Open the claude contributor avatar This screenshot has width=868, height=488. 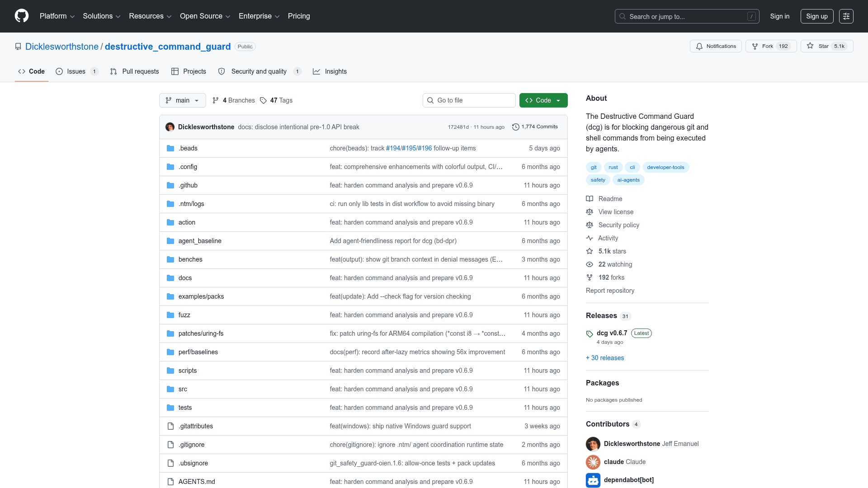593,462
